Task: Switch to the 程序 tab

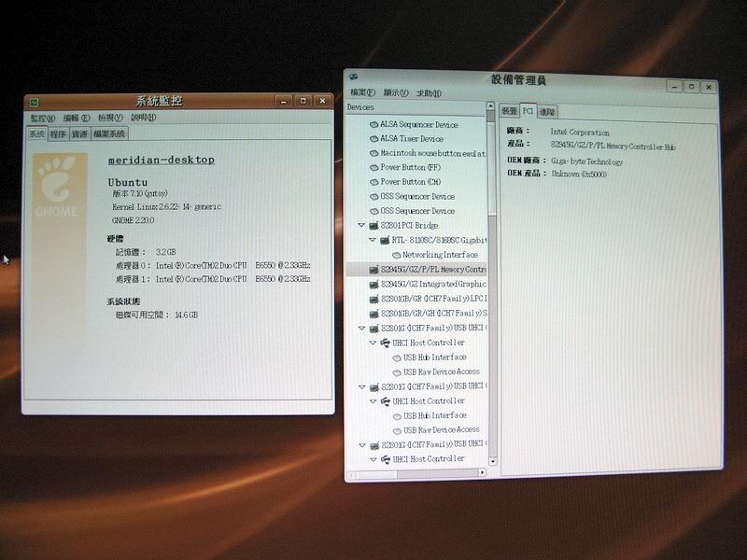Action: [58, 134]
